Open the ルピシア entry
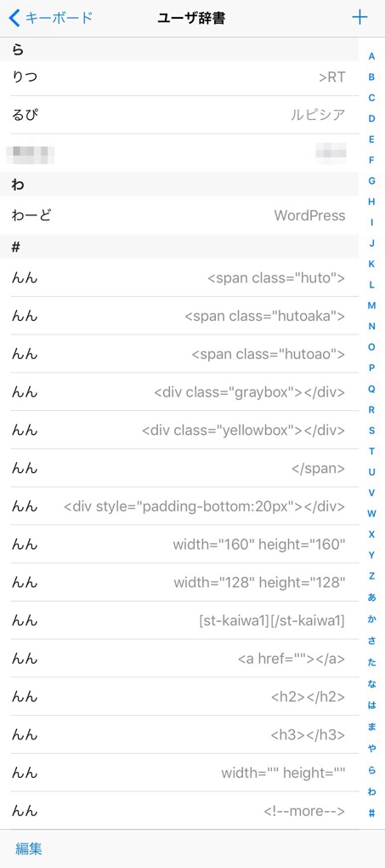385x868 pixels. pos(179,115)
